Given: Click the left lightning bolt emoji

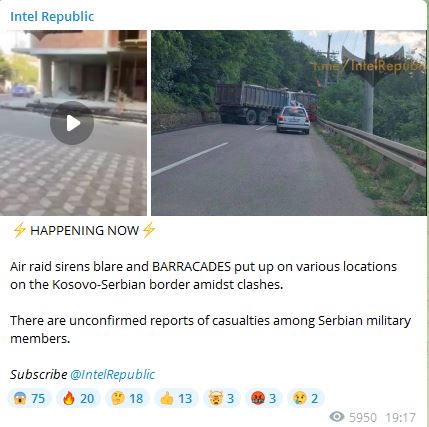Looking at the screenshot, I should pyautogui.click(x=19, y=230).
